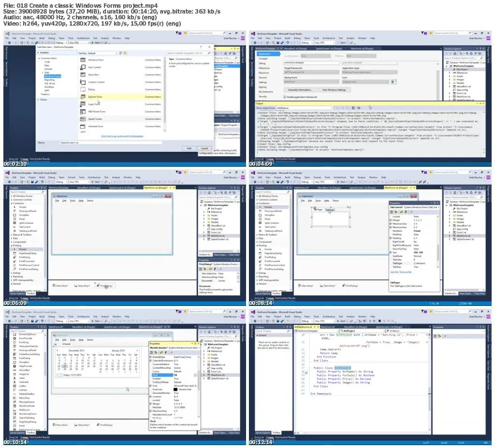495x448 pixels.
Task: Open Format menu in 00:08:14 frame
Action: coord(317,177)
